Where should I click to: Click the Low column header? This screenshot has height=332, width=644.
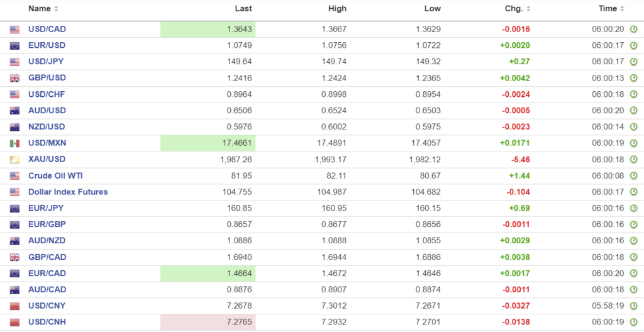432,9
